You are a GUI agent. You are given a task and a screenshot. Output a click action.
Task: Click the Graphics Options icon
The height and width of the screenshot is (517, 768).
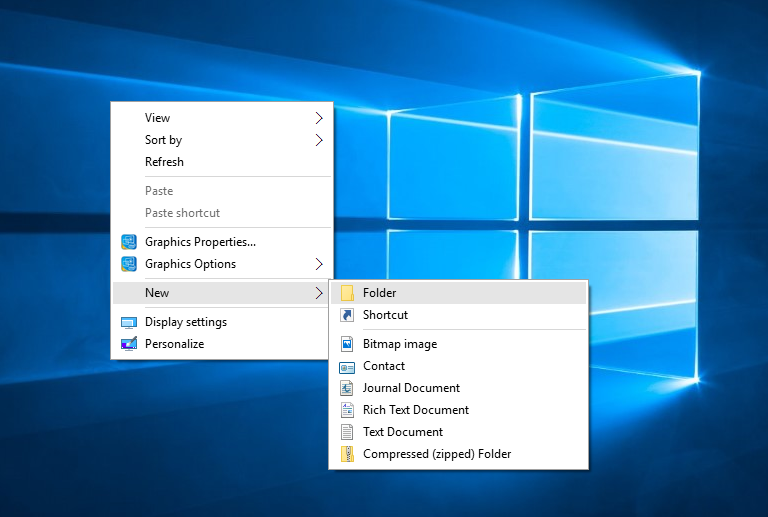[129, 264]
